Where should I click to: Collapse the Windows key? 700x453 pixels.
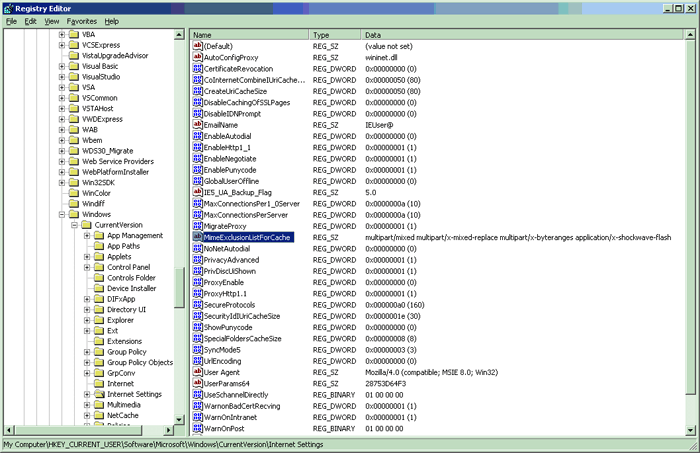(x=62, y=214)
